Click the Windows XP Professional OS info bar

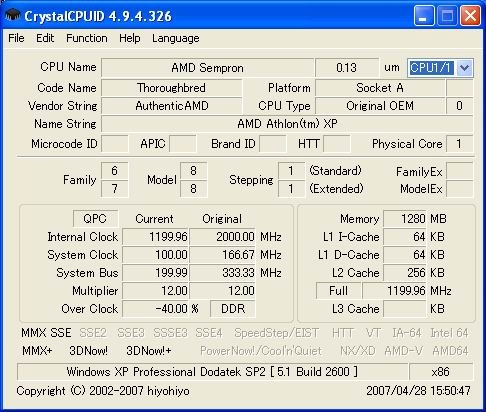[x=212, y=372]
